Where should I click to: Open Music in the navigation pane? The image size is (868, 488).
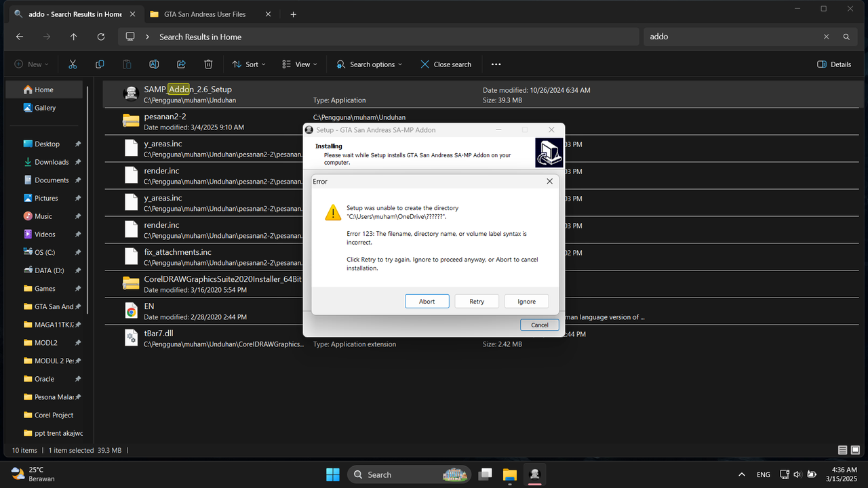pyautogui.click(x=44, y=216)
